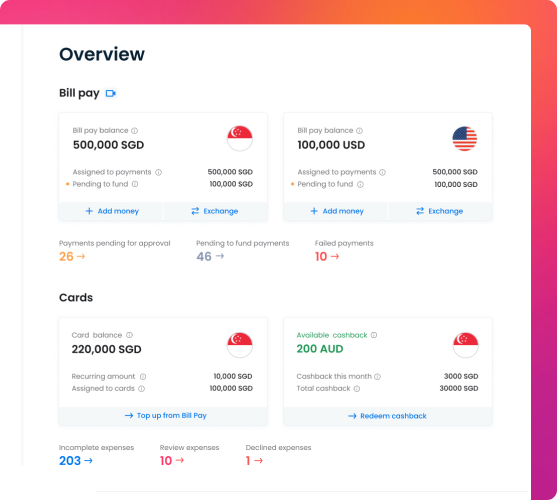This screenshot has height=500, width=557.
Task: Click the Bill pay section heading
Action: click(x=79, y=93)
